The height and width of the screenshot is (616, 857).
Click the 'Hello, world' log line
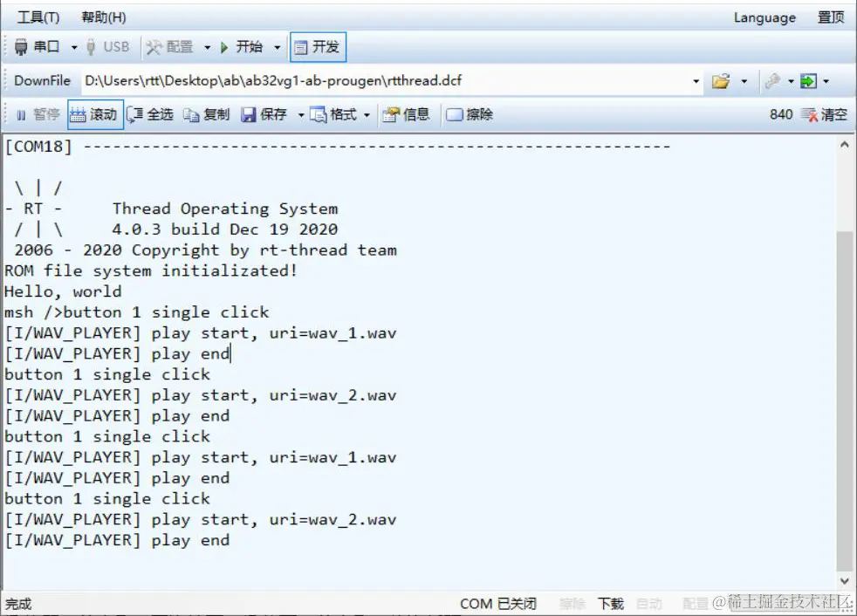(63, 291)
